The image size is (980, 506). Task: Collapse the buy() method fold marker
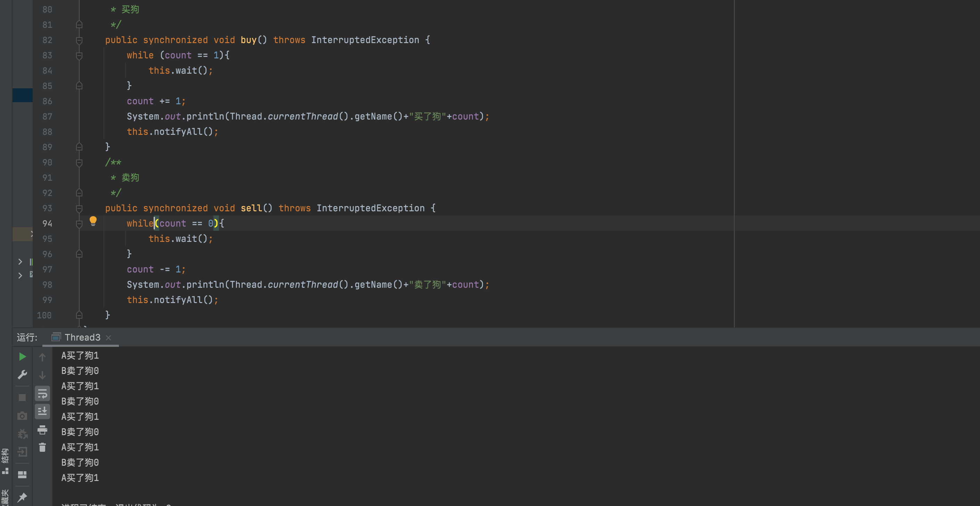(x=79, y=40)
